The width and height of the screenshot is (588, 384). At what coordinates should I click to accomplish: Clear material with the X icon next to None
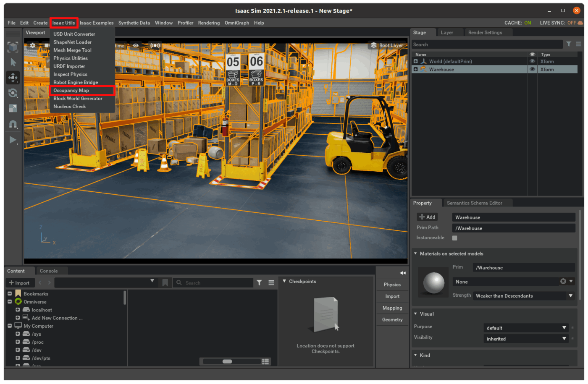563,281
